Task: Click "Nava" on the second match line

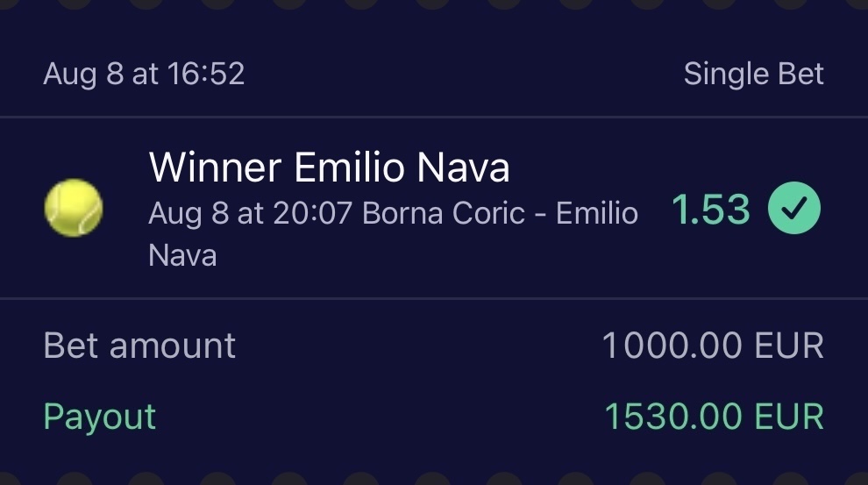Action: (182, 255)
